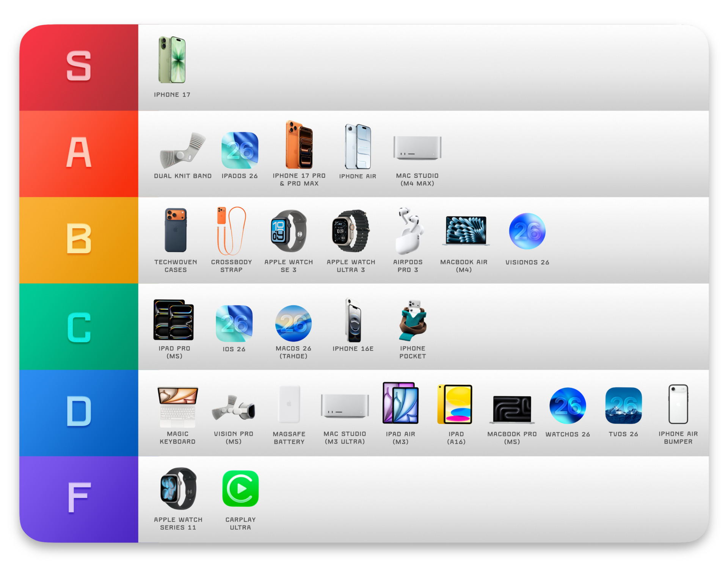Viewport: 728px width, 567px height.
Task: Click the iPadOS 26 icon
Action: (240, 150)
